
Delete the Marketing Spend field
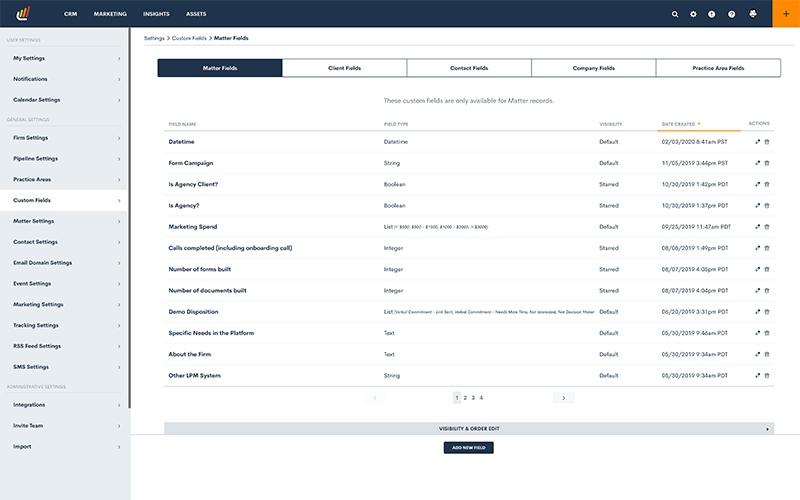click(x=767, y=227)
